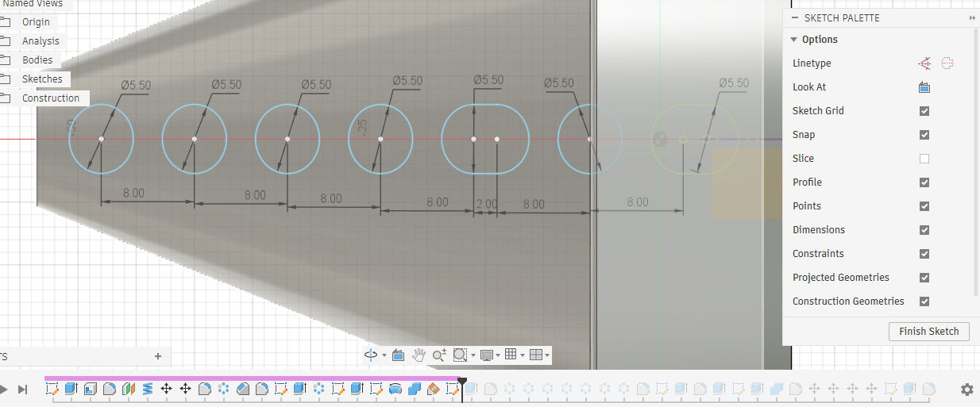Open the Sketches folder in browser
The height and width of the screenshot is (407, 980).
(41, 79)
